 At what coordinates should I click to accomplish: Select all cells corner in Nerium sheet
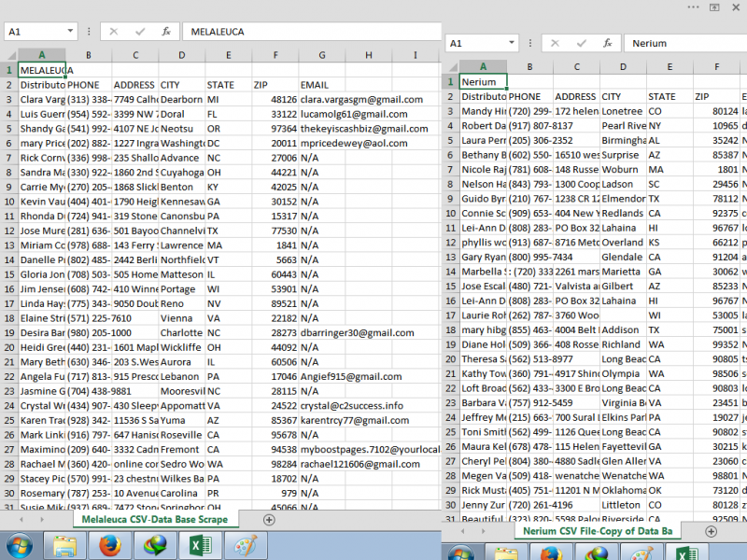pyautogui.click(x=452, y=66)
